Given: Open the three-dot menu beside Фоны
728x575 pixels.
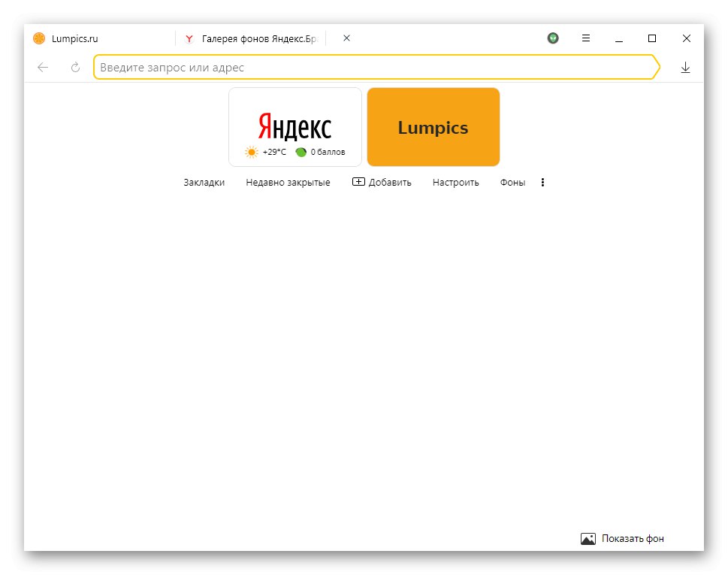Looking at the screenshot, I should tap(542, 182).
